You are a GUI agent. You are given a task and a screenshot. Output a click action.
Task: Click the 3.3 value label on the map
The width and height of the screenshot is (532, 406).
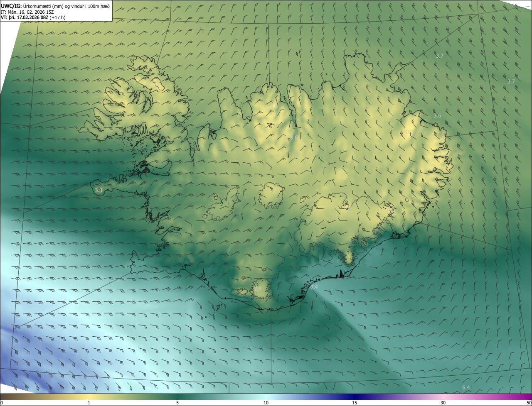click(99, 190)
